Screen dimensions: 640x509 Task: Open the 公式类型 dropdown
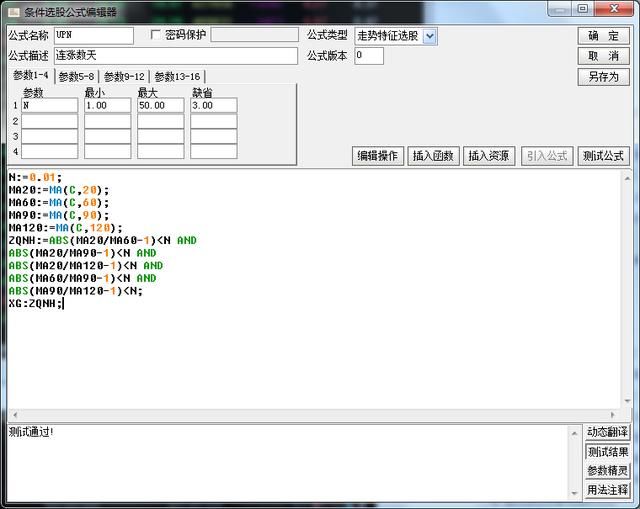430,36
